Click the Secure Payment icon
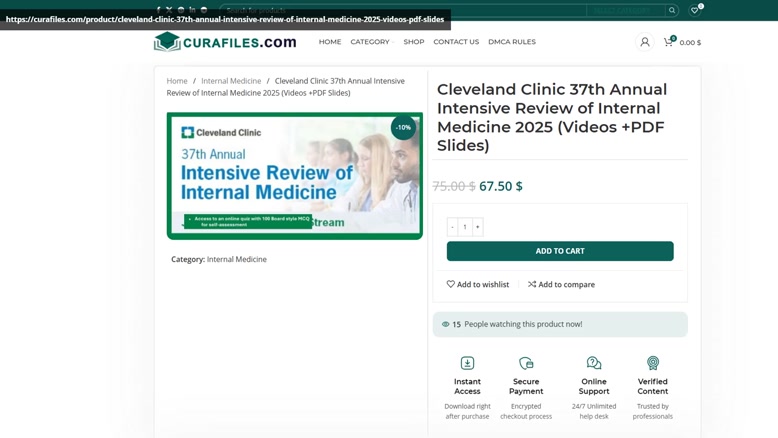This screenshot has width=778, height=438. tap(526, 363)
